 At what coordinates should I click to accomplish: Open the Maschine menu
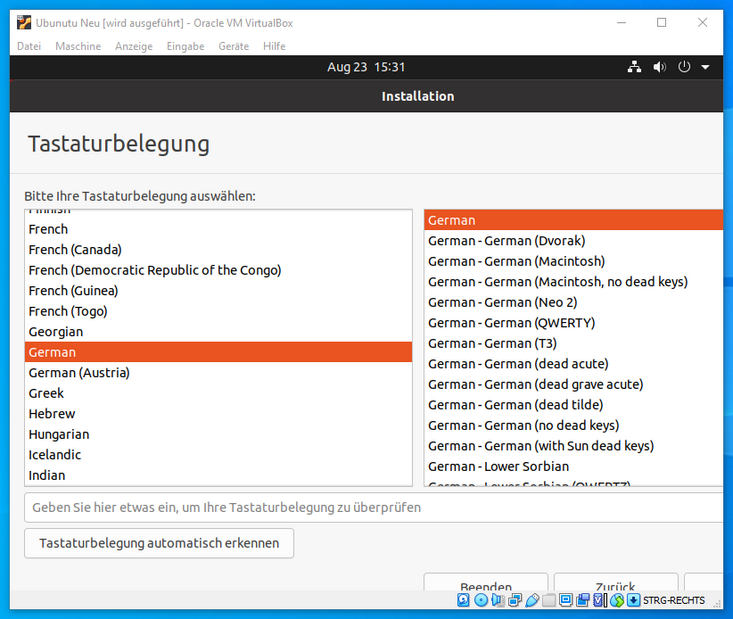click(78, 46)
